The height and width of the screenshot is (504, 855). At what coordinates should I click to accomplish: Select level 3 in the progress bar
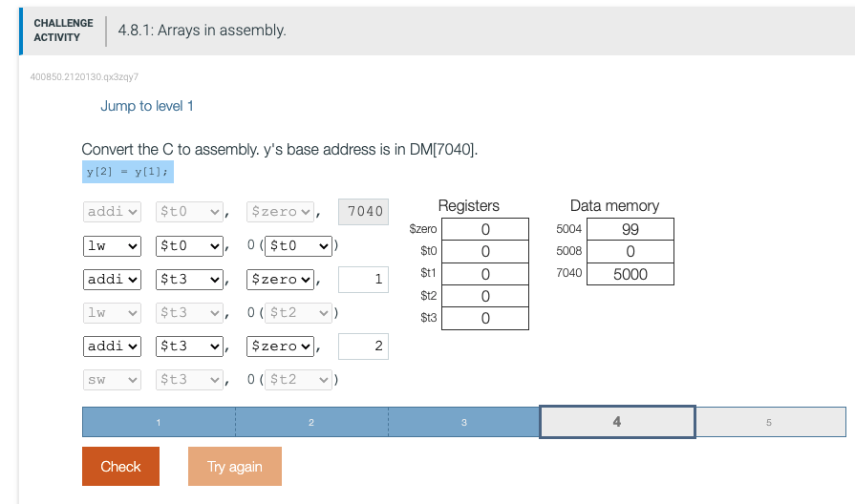(464, 422)
